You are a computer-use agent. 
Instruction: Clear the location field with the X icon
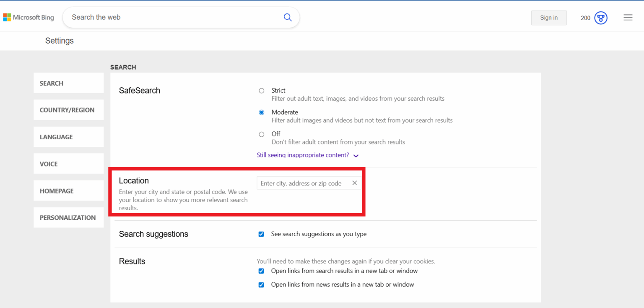point(354,183)
